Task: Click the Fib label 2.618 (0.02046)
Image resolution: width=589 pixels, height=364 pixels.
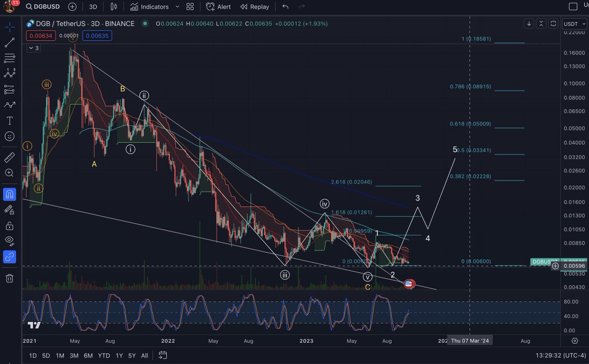Action: click(351, 182)
